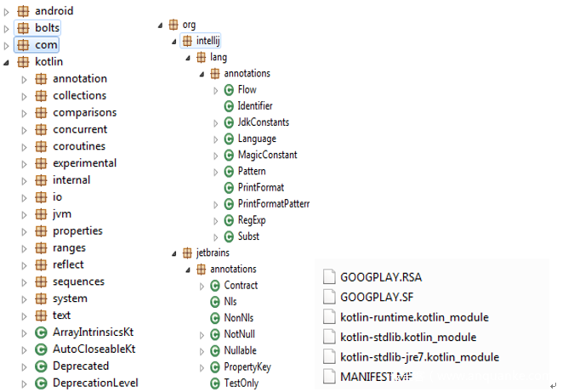Click the class icon next to TestOnly

click(214, 383)
